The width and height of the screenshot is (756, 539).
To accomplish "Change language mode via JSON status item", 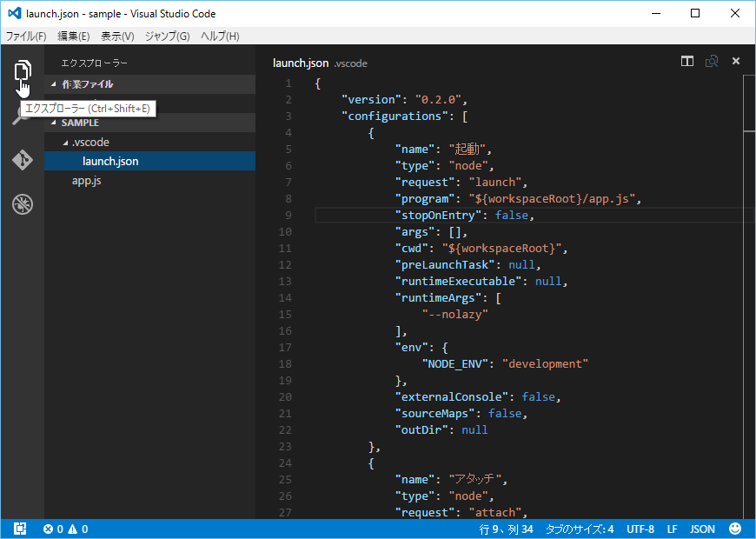I will click(x=702, y=529).
